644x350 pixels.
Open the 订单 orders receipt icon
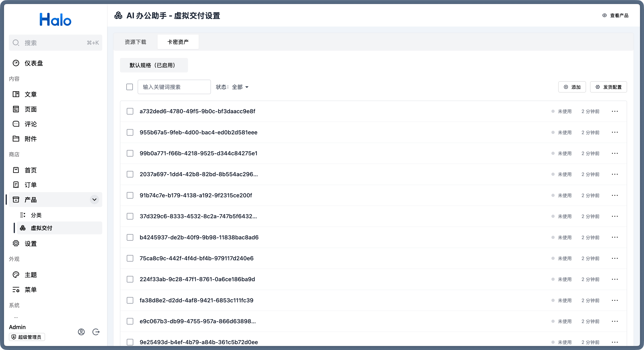click(x=16, y=185)
